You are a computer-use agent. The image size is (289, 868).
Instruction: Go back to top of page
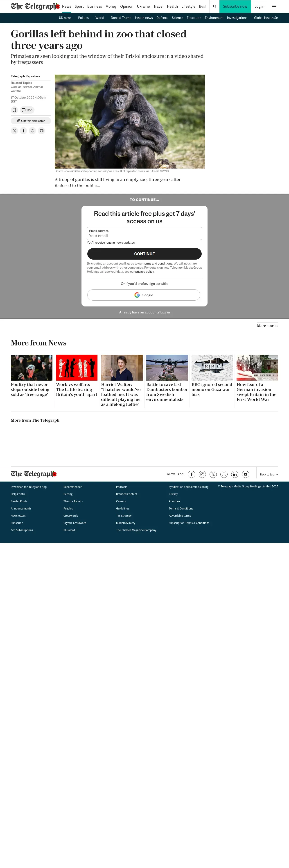click(269, 474)
